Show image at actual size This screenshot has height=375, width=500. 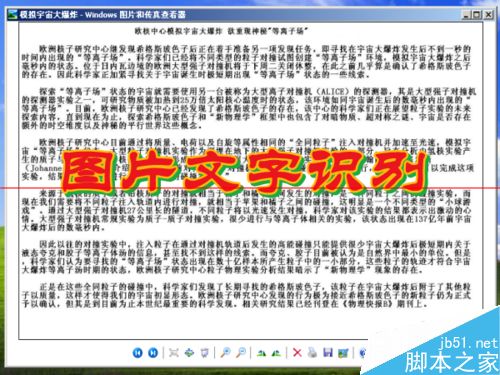coord(189,352)
